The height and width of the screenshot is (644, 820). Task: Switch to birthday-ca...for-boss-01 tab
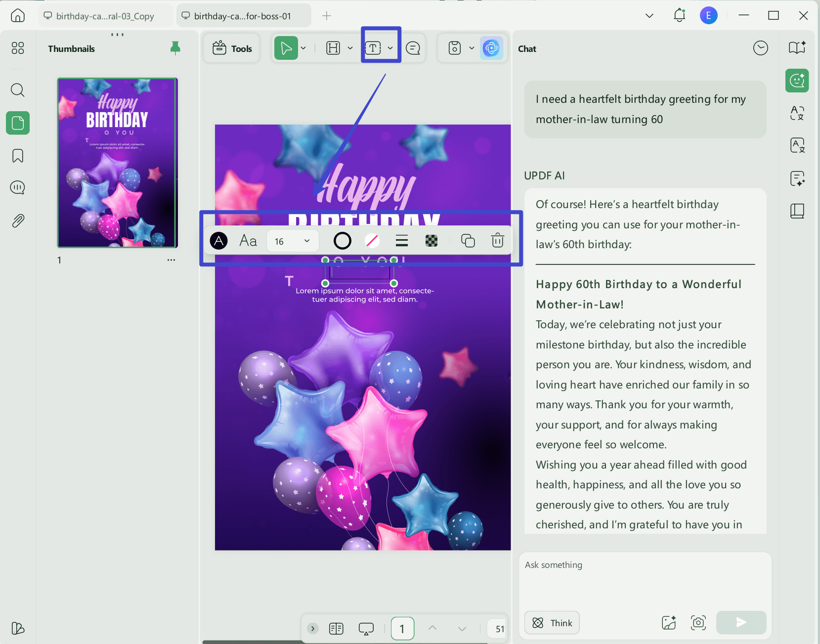click(x=243, y=16)
